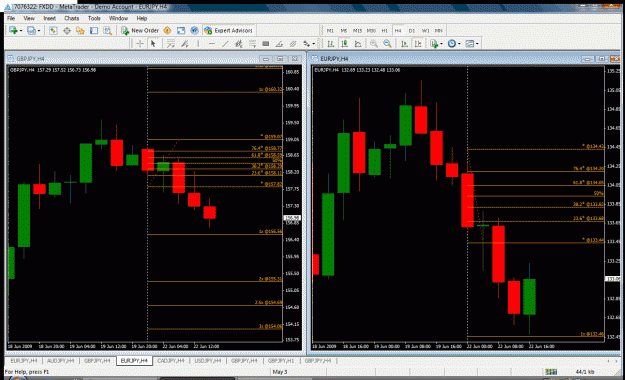Set timeframe to MN
Screen dimensions: 625x380
coord(439,31)
